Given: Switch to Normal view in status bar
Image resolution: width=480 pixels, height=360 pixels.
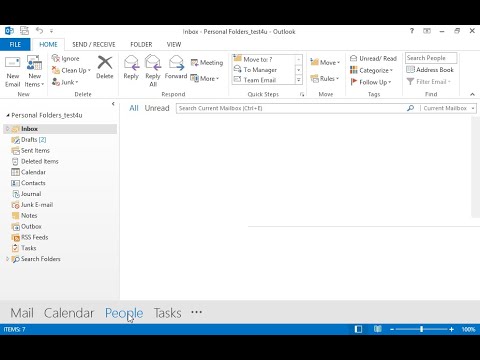Looking at the screenshot, I should tap(358, 329).
